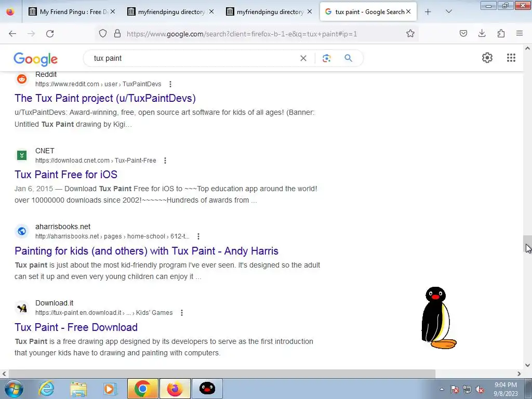
Task: Show hidden system tray icons arrow
Action: [x=442, y=389]
